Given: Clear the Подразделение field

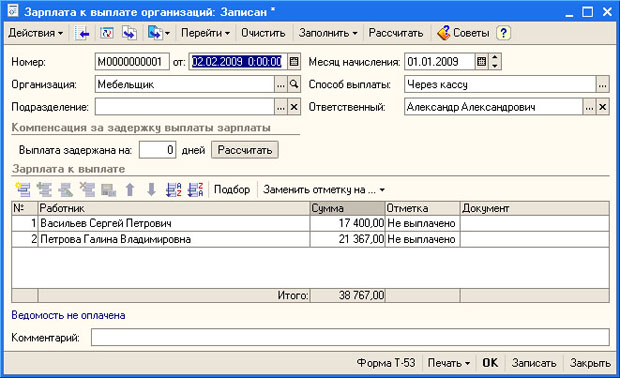Looking at the screenshot, I should 294,107.
